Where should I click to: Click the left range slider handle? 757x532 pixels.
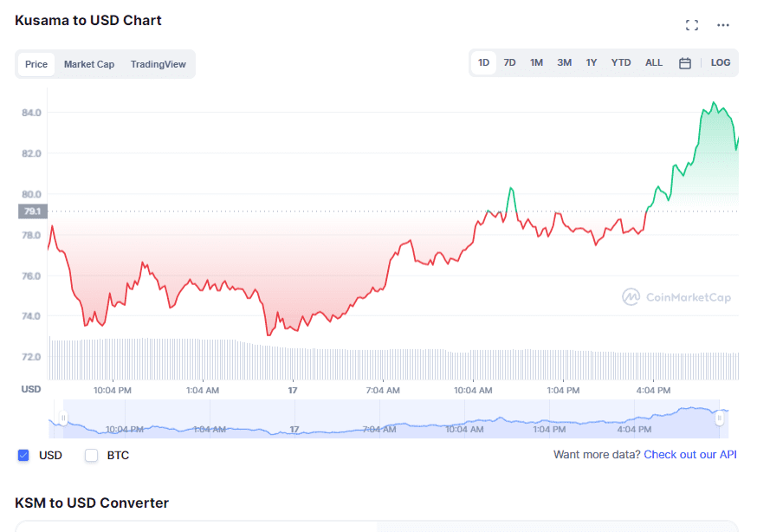point(63,418)
